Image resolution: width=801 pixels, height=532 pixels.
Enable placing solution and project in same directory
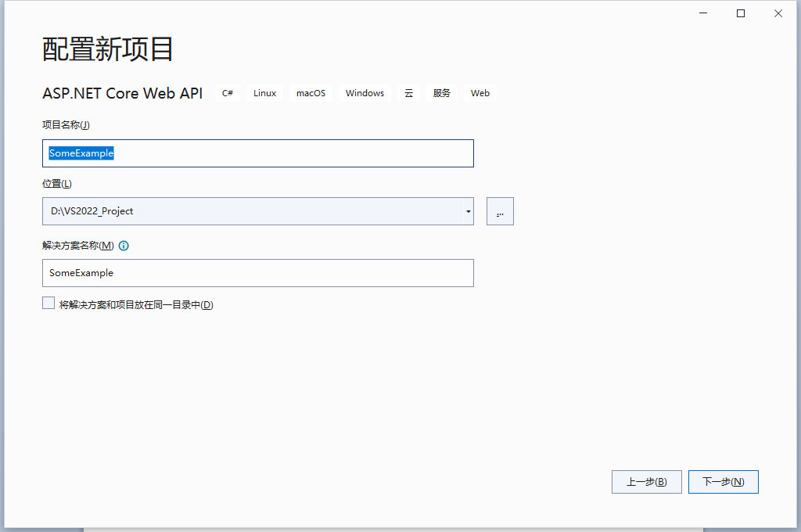click(48, 303)
